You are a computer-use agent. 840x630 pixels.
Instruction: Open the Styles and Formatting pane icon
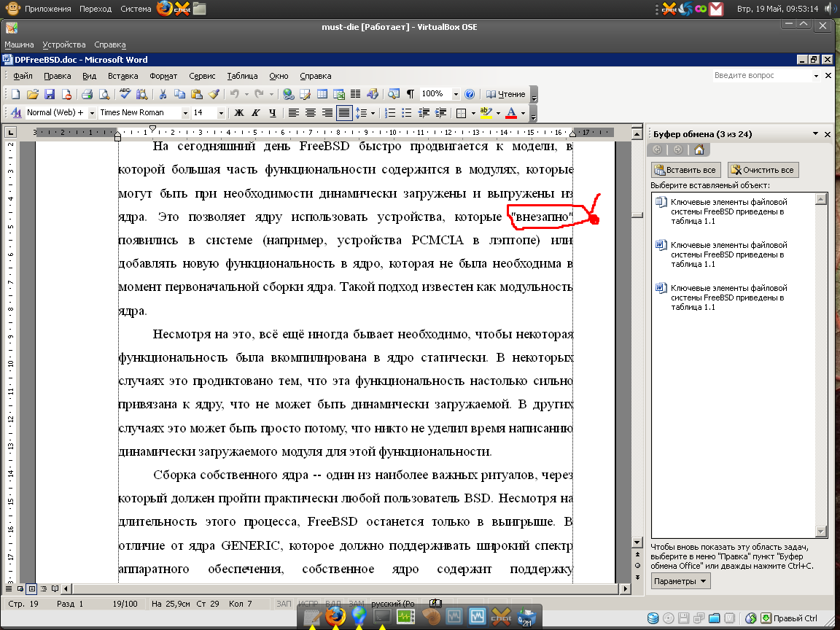(16, 113)
